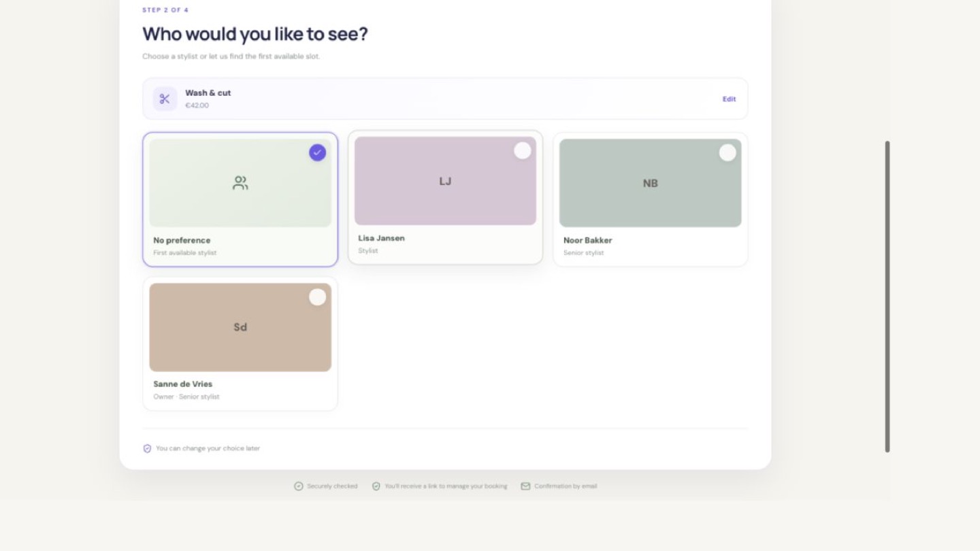Click the "Confirmation by email" footer text

[x=566, y=486]
